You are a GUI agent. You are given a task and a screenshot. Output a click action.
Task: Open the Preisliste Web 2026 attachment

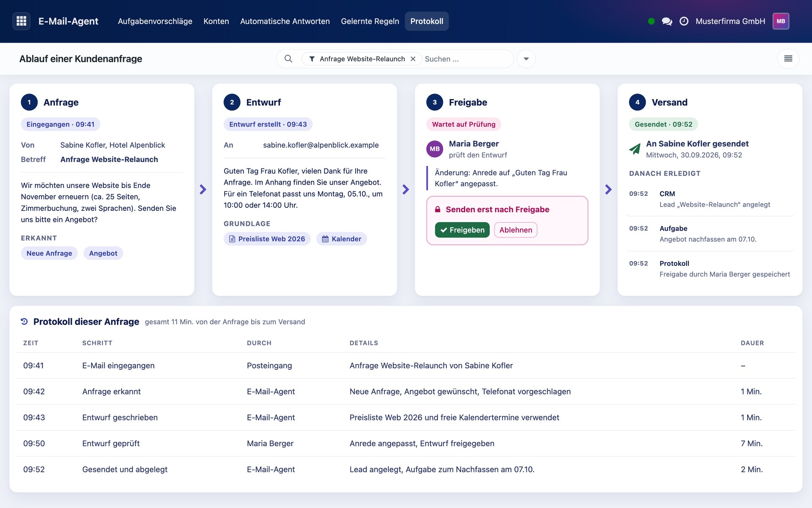[267, 239]
